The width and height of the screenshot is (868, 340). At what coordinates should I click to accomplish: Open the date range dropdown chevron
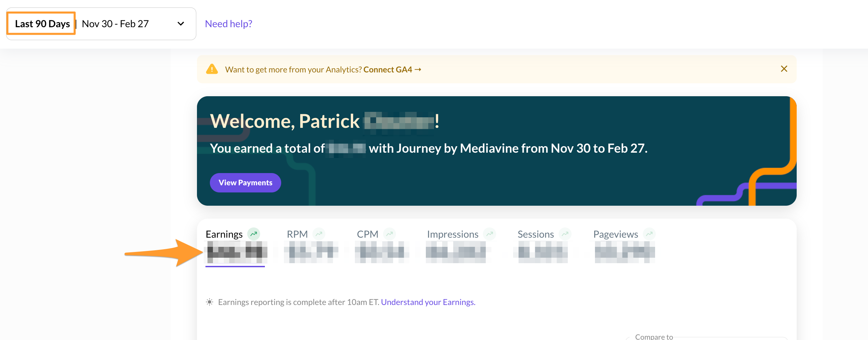coord(181,24)
